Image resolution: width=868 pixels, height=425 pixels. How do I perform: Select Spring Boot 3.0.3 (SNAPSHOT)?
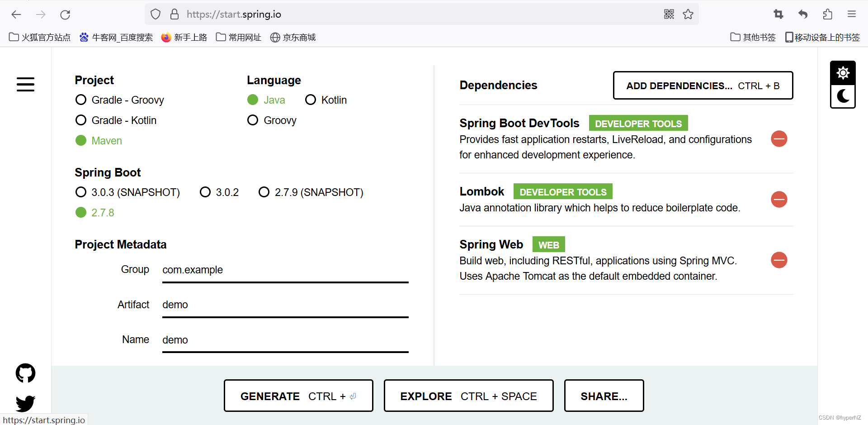(x=128, y=192)
